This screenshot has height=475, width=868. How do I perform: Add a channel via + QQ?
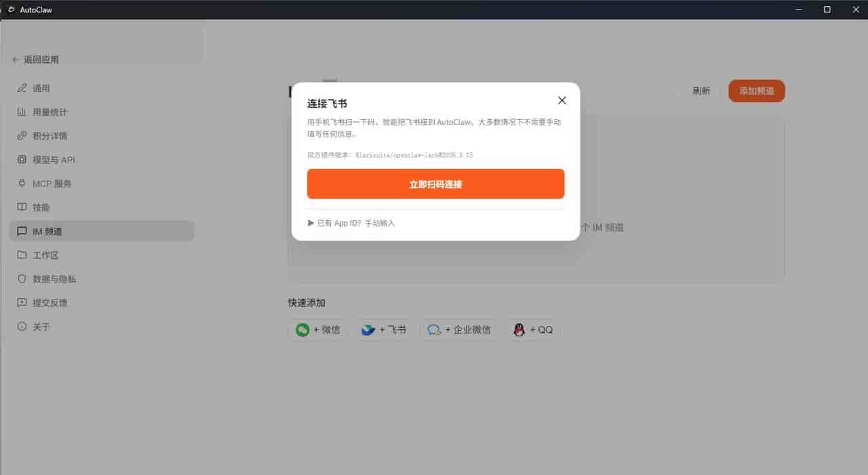tap(532, 330)
